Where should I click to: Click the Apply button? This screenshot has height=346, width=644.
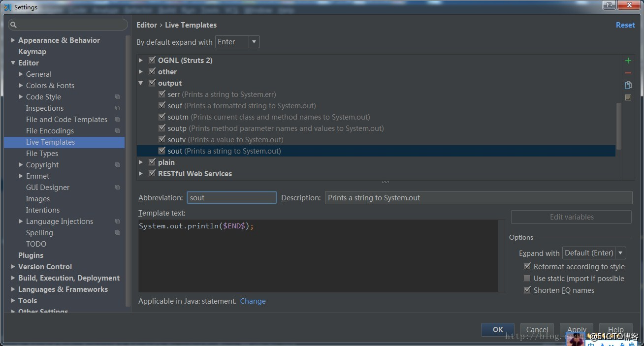tap(576, 330)
